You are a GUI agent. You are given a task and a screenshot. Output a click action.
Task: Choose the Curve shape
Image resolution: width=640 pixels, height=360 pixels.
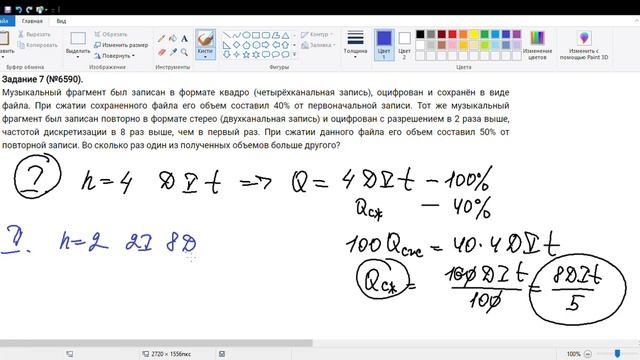[x=236, y=36]
